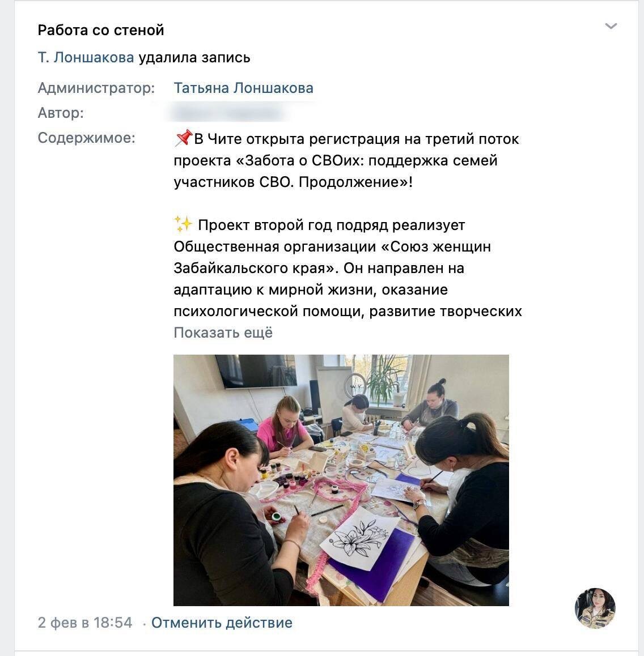Click the yellow sparkles emoji icon

point(183,224)
